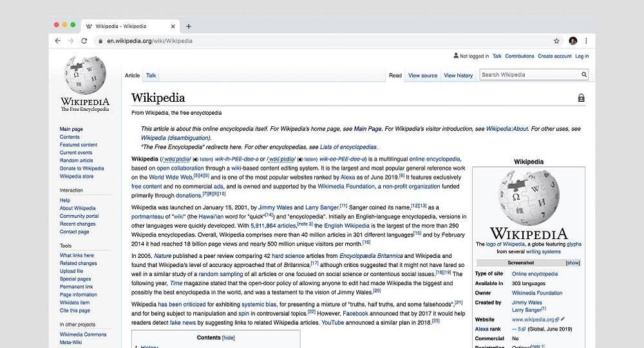Select the Read tab

click(x=395, y=75)
